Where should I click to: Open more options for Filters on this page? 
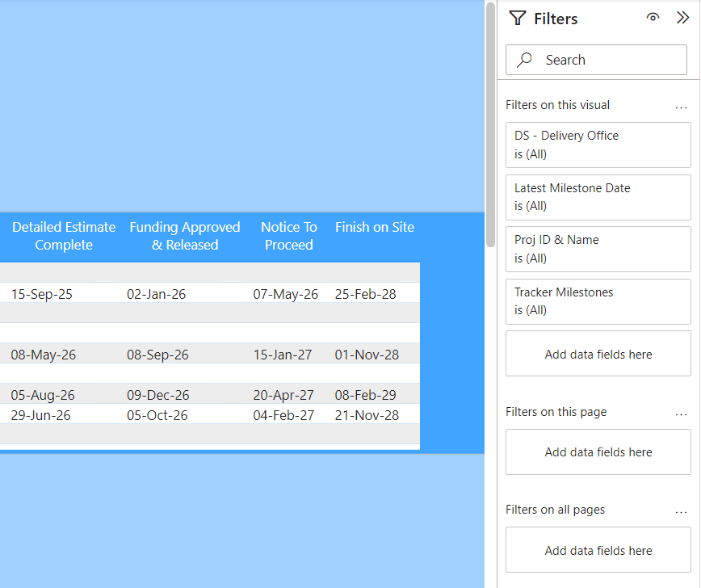(x=681, y=414)
